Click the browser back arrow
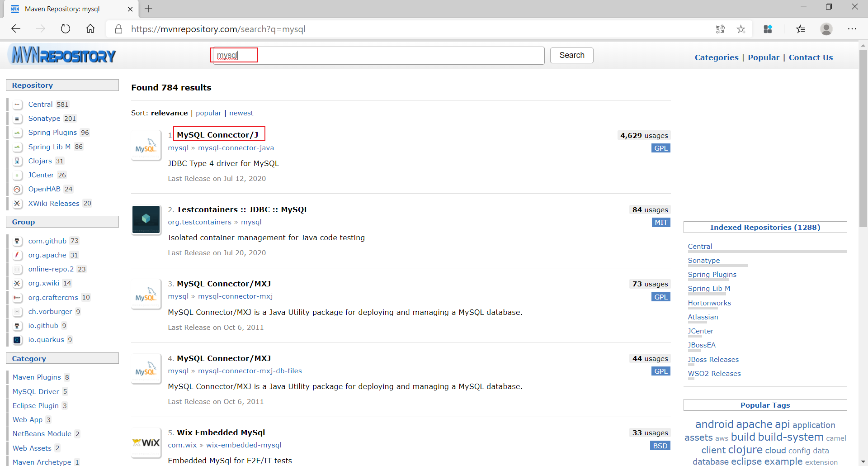 16,29
